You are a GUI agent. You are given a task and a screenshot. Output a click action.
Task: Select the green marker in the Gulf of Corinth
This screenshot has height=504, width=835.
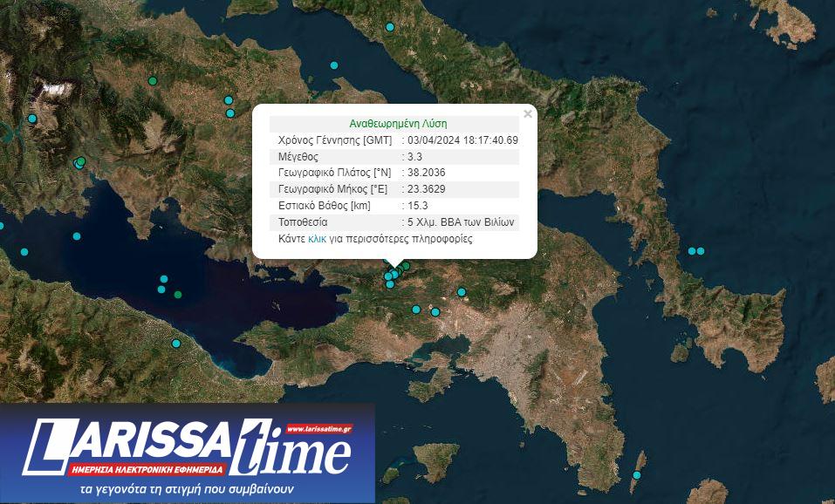(178, 295)
